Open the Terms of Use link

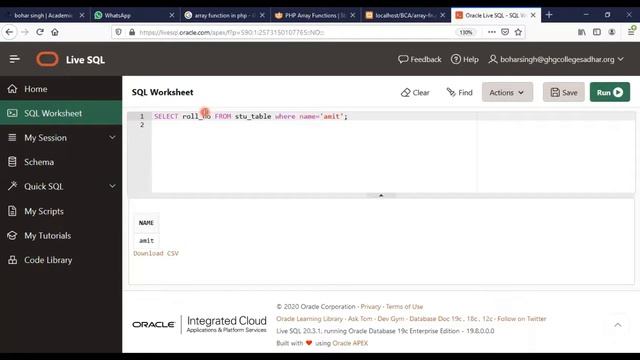pyautogui.click(x=404, y=307)
